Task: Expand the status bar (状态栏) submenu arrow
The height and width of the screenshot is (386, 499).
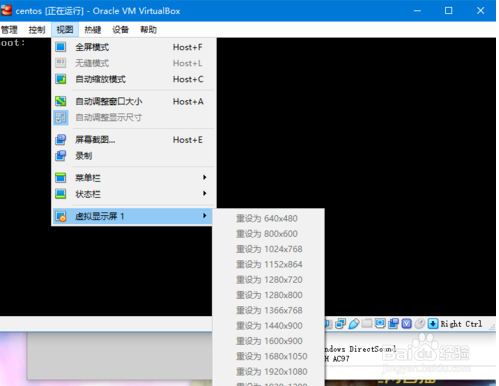Action: tap(205, 193)
